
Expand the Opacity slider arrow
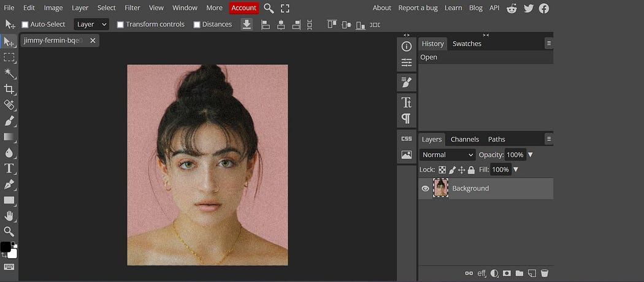point(531,155)
